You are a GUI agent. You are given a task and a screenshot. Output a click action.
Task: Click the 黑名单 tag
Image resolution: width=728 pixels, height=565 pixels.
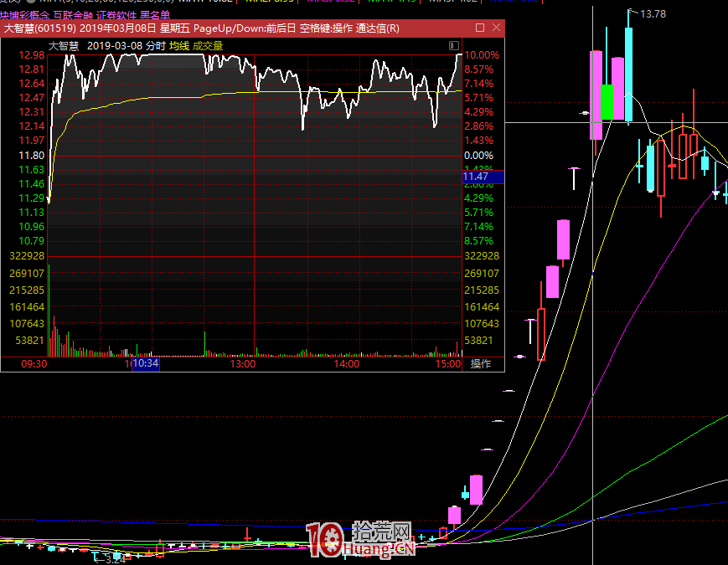point(155,16)
